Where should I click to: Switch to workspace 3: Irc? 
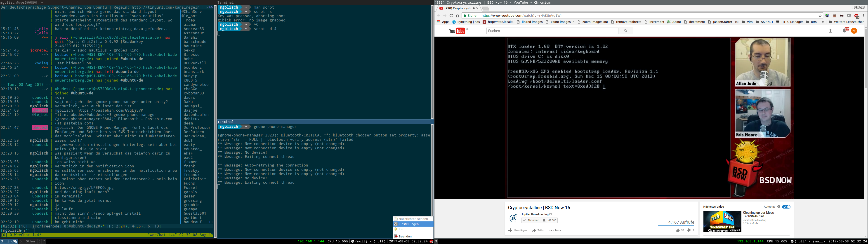tap(9, 241)
